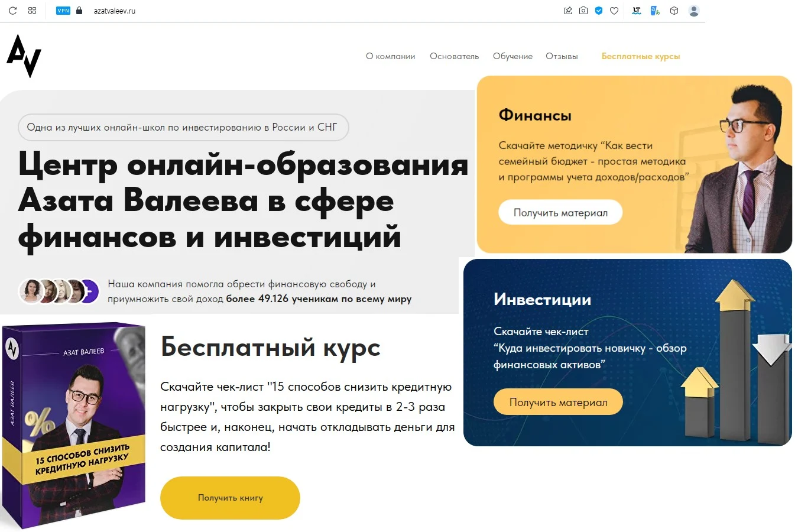The height and width of the screenshot is (532, 798).
Task: Click the share page icon in the toolbar
Action: point(568,11)
